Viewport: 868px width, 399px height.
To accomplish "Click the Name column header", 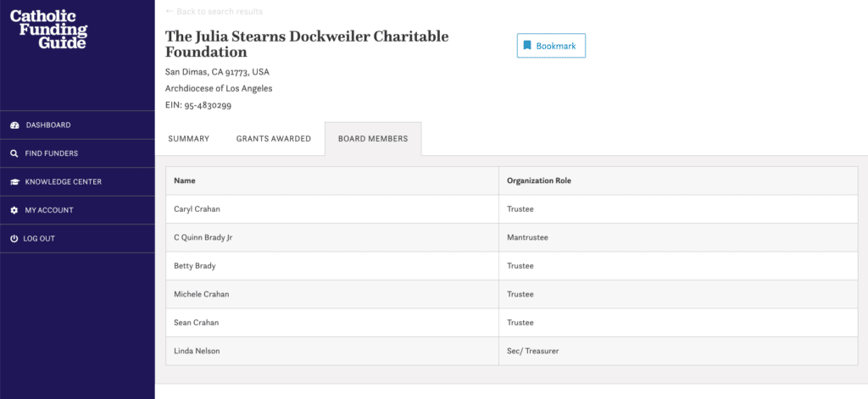I will point(184,180).
